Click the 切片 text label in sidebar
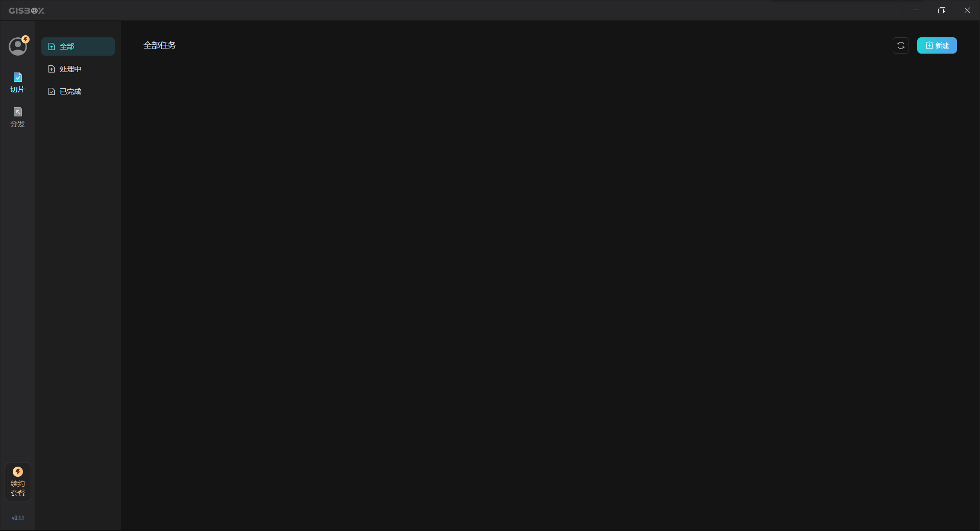 18,89
